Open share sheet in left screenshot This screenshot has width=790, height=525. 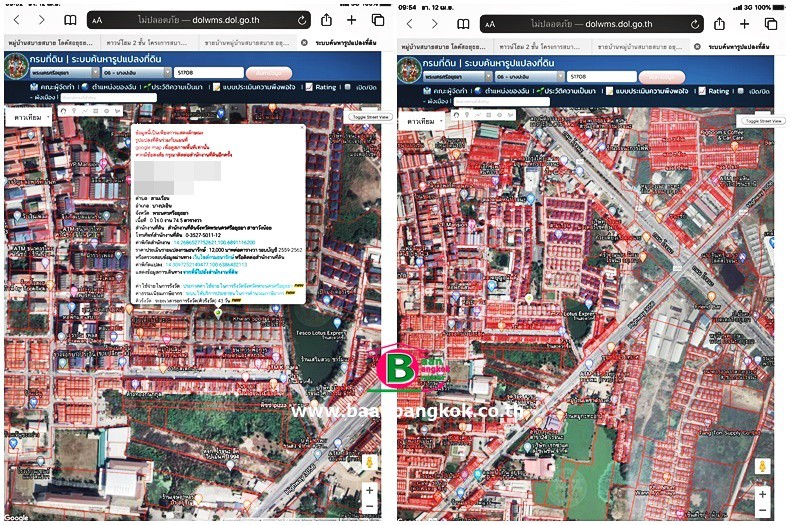326,20
